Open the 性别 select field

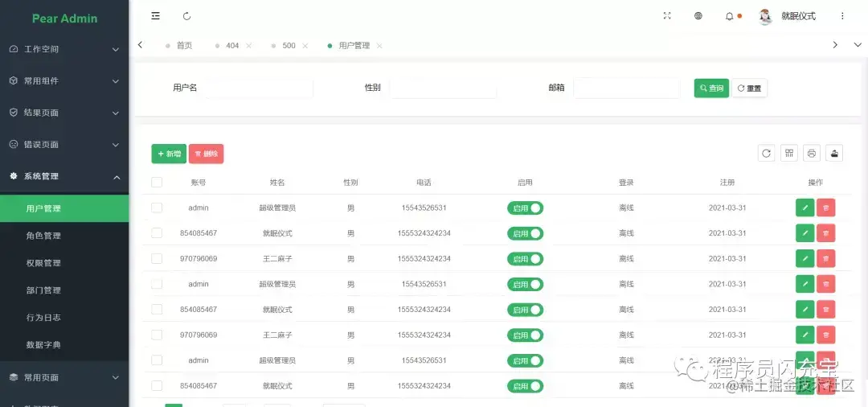pyautogui.click(x=443, y=88)
